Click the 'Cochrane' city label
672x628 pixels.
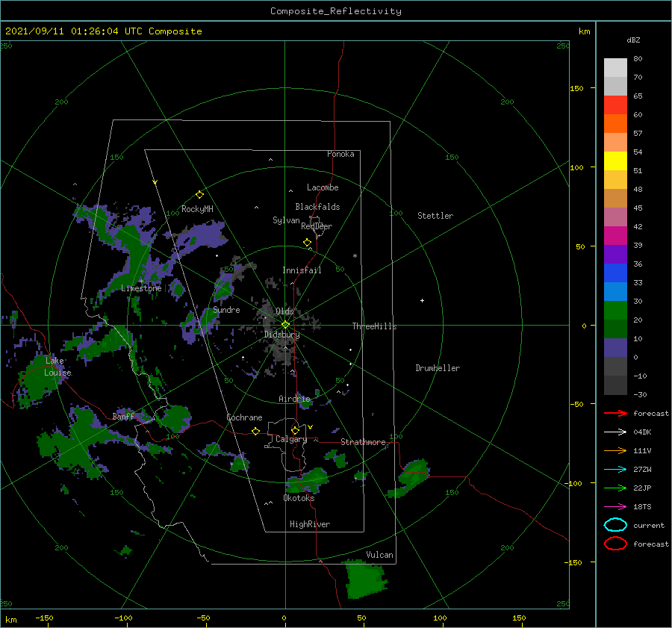click(x=244, y=417)
